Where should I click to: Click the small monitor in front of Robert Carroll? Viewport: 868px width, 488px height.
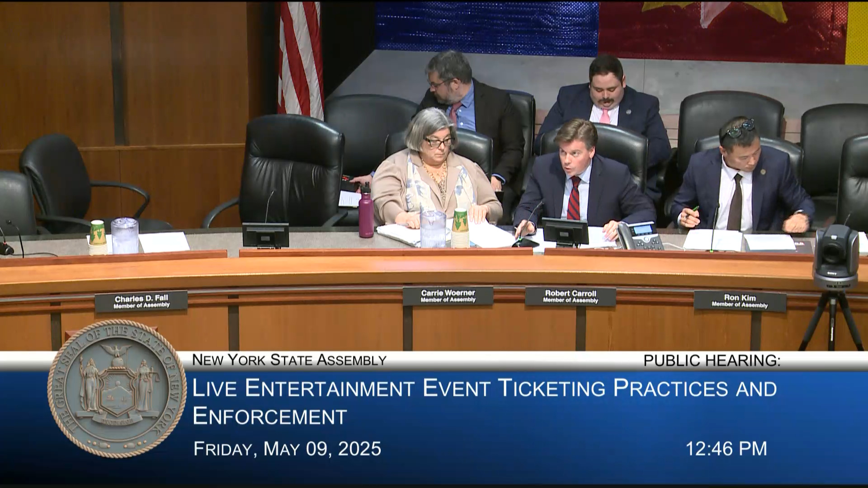(565, 232)
